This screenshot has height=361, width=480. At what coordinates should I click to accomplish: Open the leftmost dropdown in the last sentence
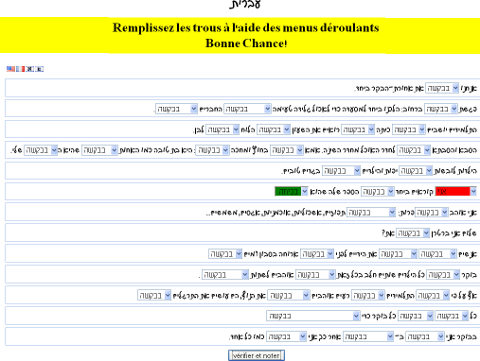(x=286, y=337)
